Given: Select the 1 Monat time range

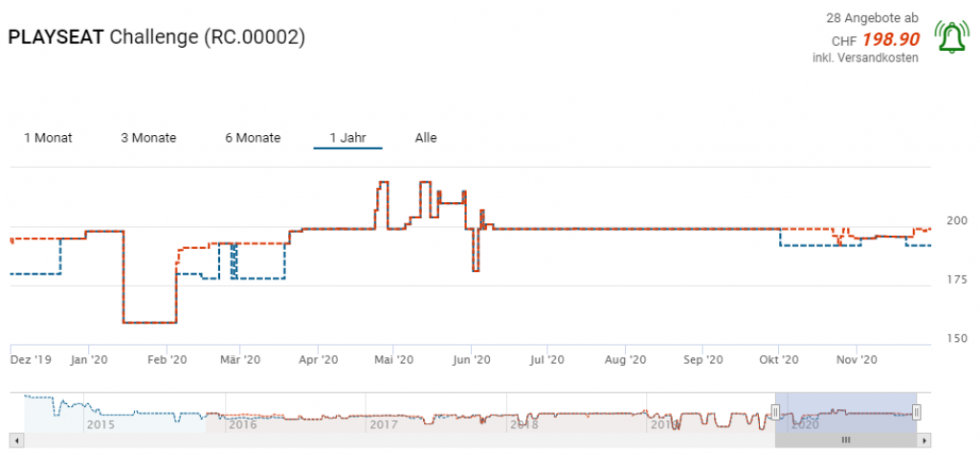Looking at the screenshot, I should click(48, 138).
